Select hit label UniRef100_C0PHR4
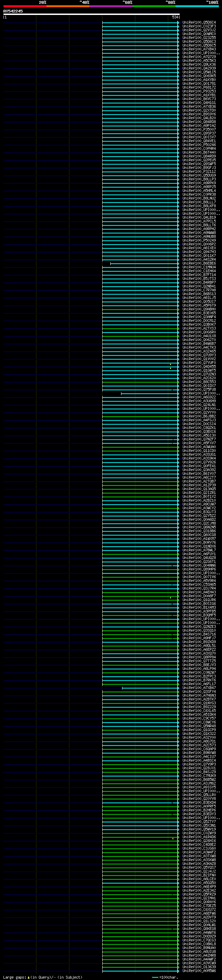The image size is (222, 980). pos(199,148)
